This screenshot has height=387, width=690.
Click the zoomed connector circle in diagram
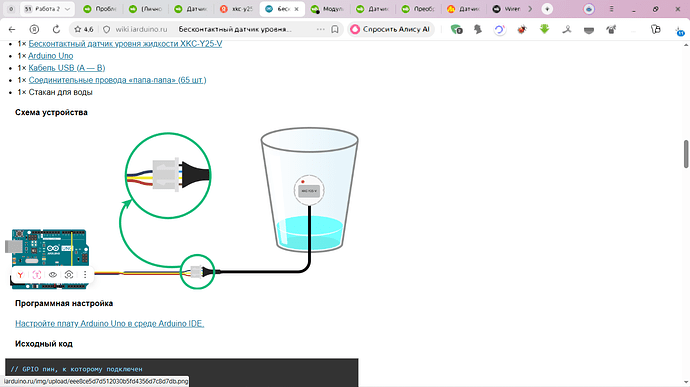(168, 176)
